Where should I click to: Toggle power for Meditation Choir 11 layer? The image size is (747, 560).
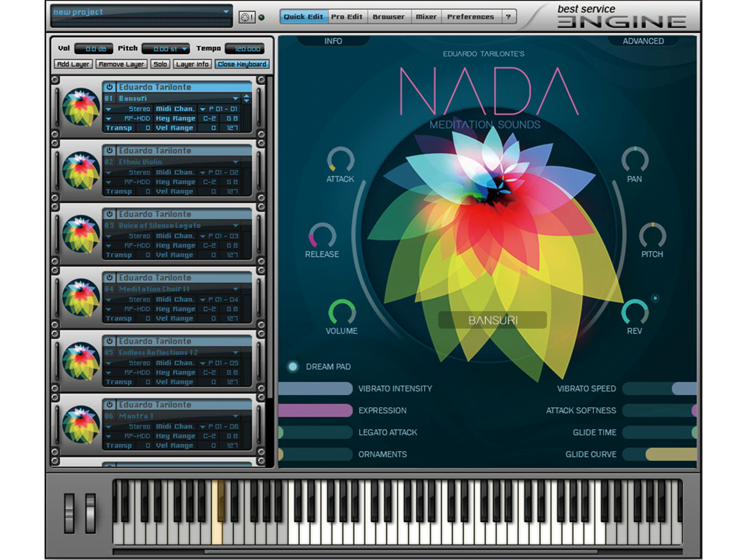click(x=109, y=278)
